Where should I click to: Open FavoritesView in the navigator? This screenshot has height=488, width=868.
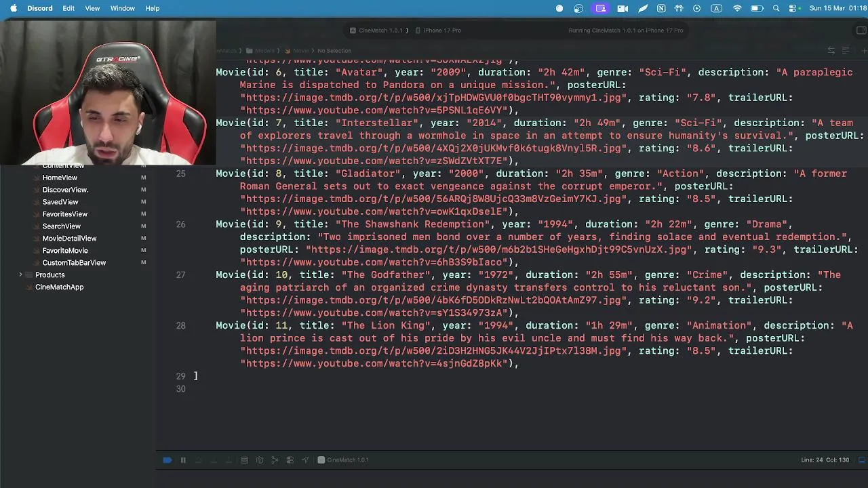pyautogui.click(x=65, y=214)
